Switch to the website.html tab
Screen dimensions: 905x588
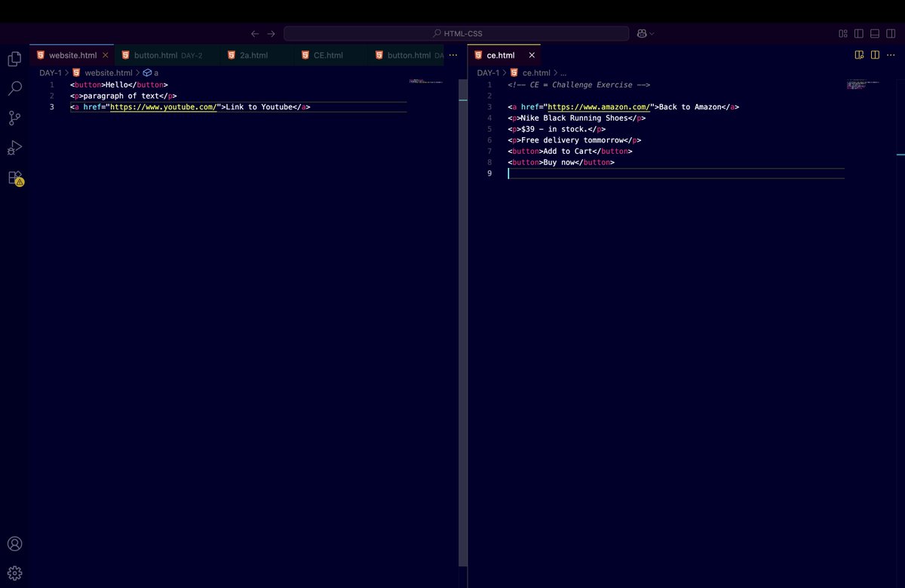coord(73,55)
